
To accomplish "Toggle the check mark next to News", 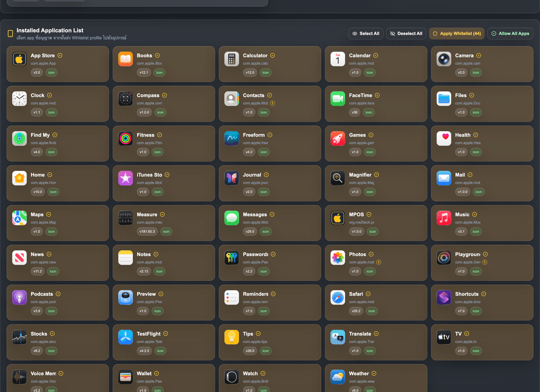I will pyautogui.click(x=49, y=254).
